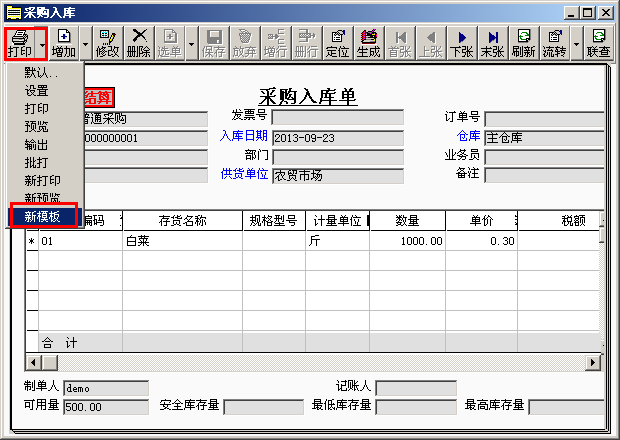
Task: Click the 记账人 input field
Action: [x=416, y=388]
